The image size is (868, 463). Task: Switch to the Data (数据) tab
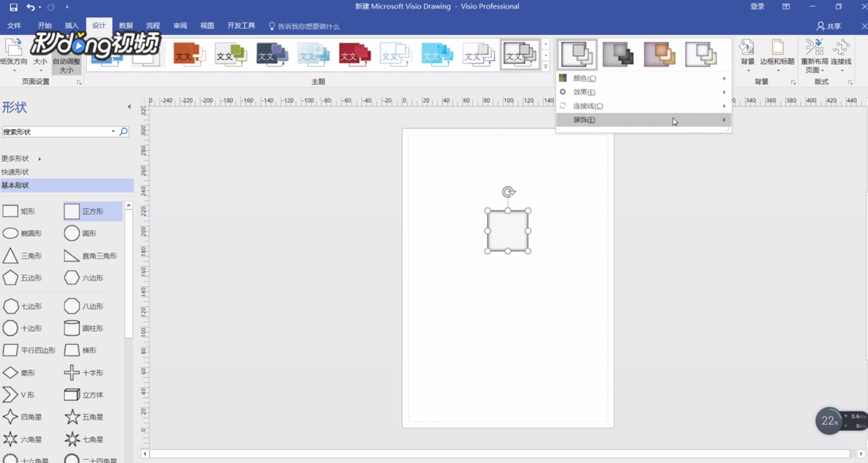tap(126, 26)
